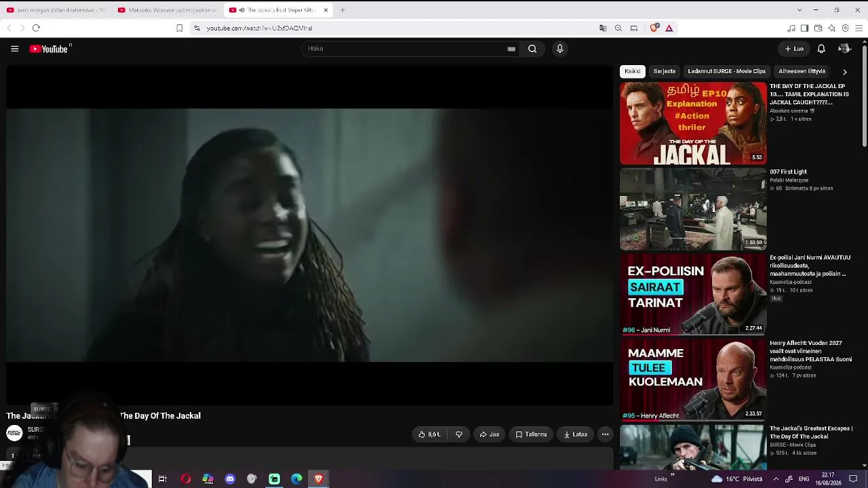Screen dimensions: 868x488
Task: Go back with the browser back arrow
Action: pyautogui.click(x=9, y=28)
